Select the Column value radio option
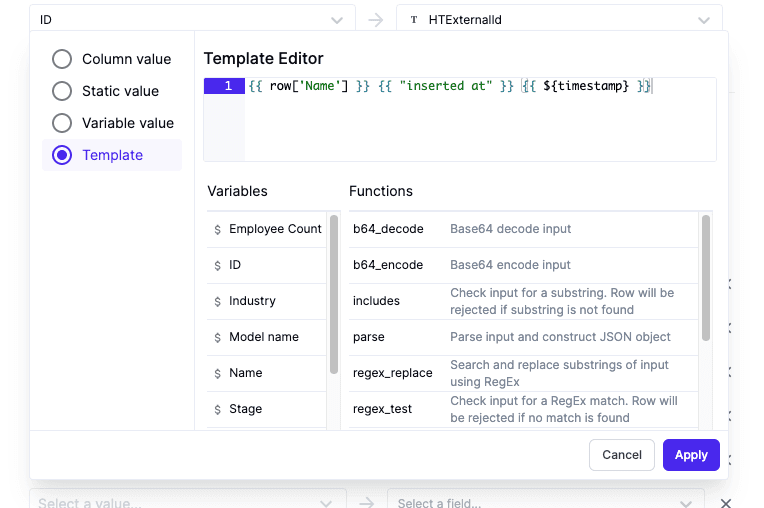This screenshot has width=764, height=508. (x=62, y=59)
